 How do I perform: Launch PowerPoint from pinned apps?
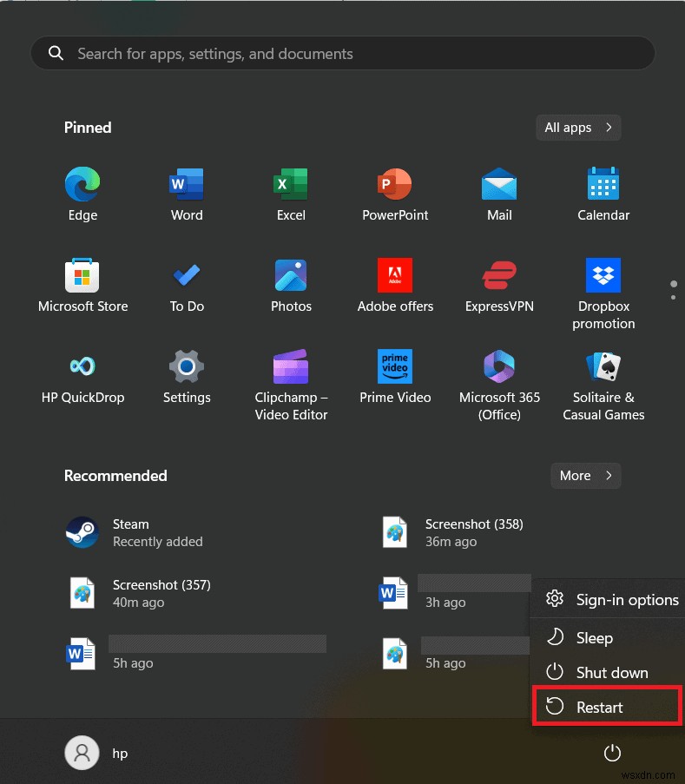click(395, 194)
